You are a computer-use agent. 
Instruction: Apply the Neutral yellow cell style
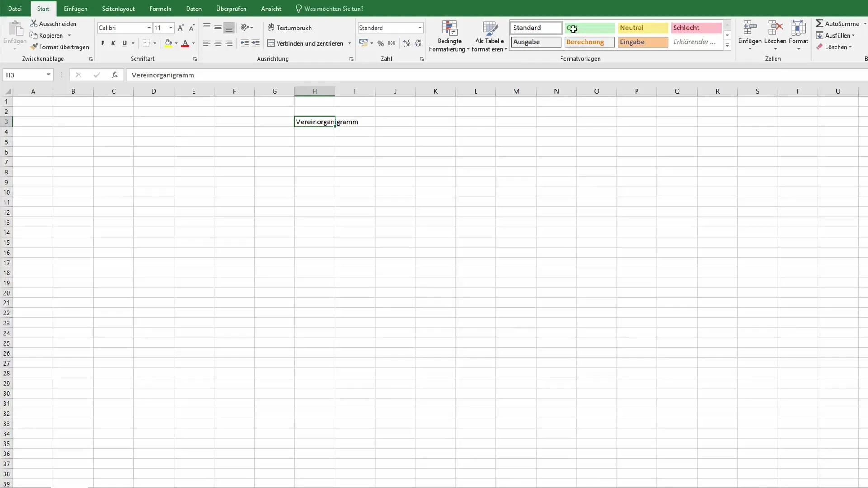click(642, 28)
